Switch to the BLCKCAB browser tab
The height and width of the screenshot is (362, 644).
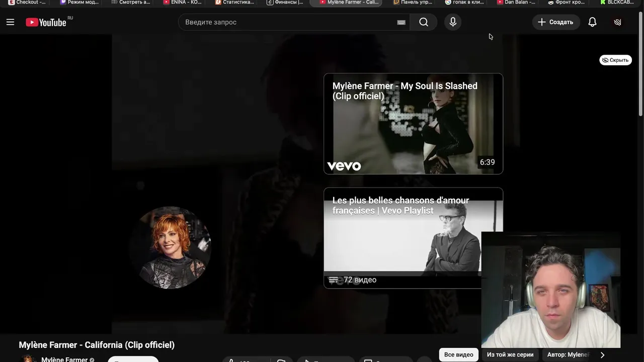(617, 3)
